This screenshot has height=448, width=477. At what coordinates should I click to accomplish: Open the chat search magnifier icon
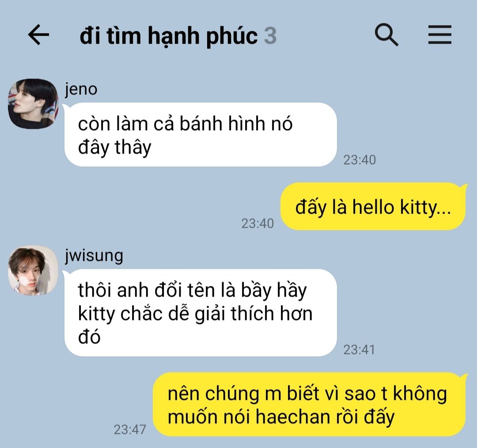[386, 35]
